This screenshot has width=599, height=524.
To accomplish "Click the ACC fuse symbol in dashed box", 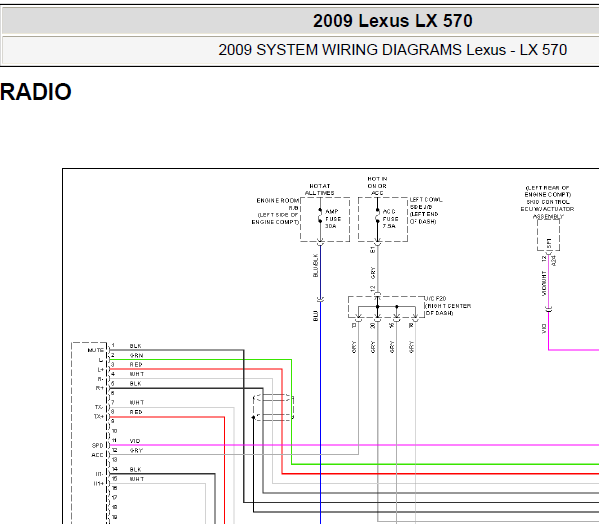I will coord(377,216).
